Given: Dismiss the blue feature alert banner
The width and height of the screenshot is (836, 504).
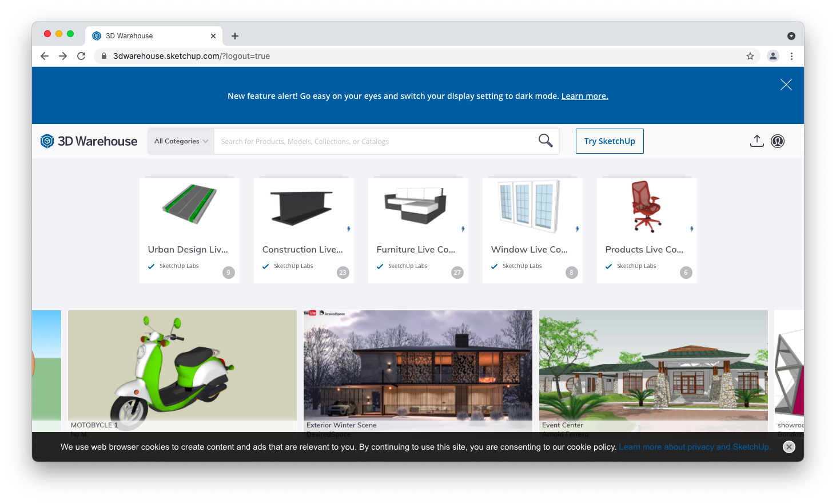Looking at the screenshot, I should (786, 85).
